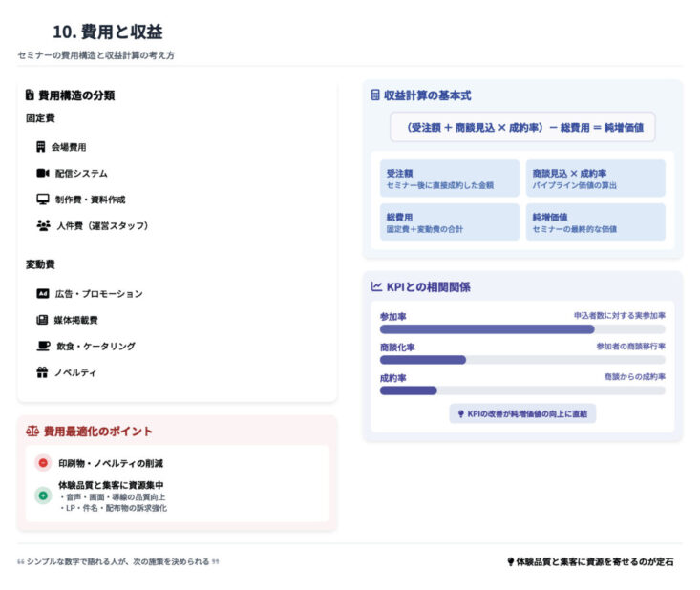Select the monitor icon next to 制作費・資料作成
The image size is (700, 590).
click(x=42, y=200)
